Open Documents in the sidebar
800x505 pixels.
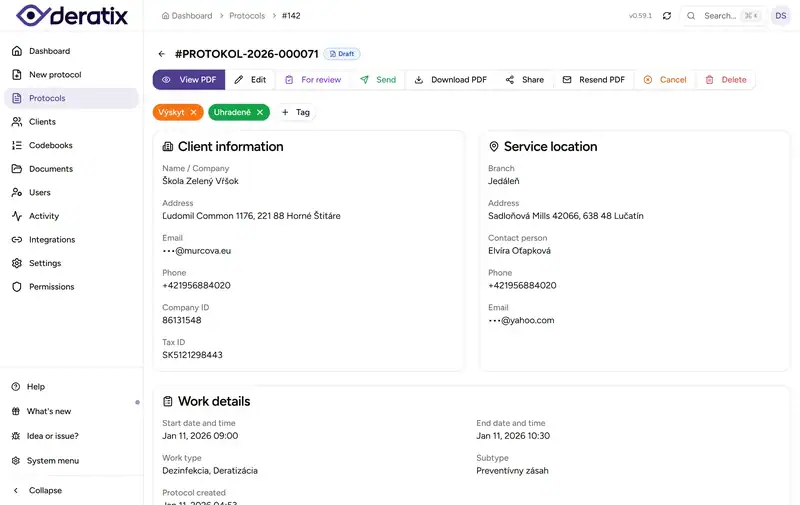click(x=71, y=169)
